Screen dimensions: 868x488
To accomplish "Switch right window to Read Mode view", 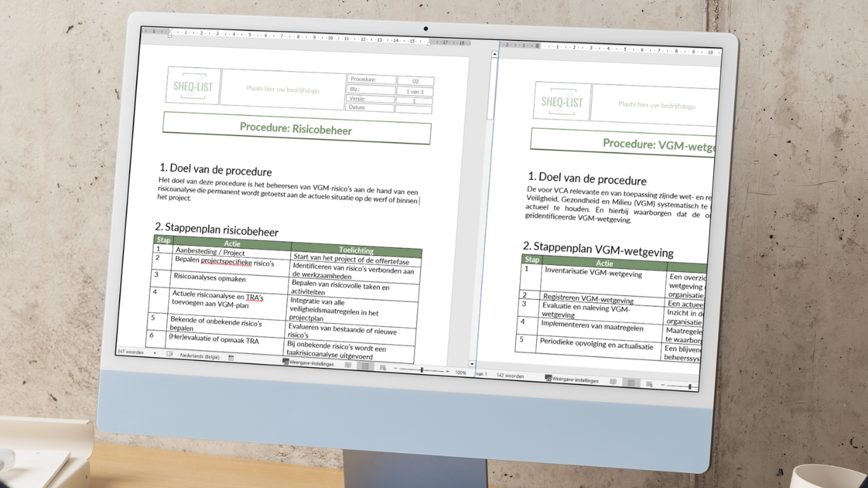I will click(x=613, y=381).
